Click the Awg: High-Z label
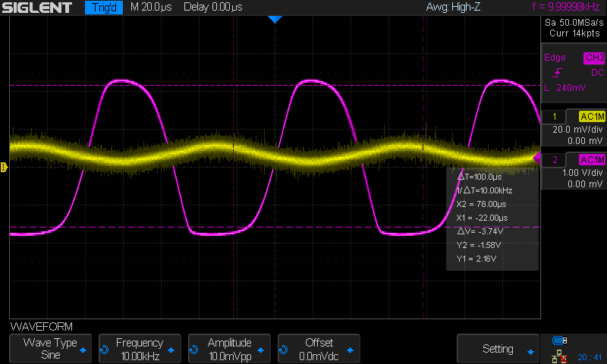This screenshot has width=607, height=364. (x=453, y=7)
